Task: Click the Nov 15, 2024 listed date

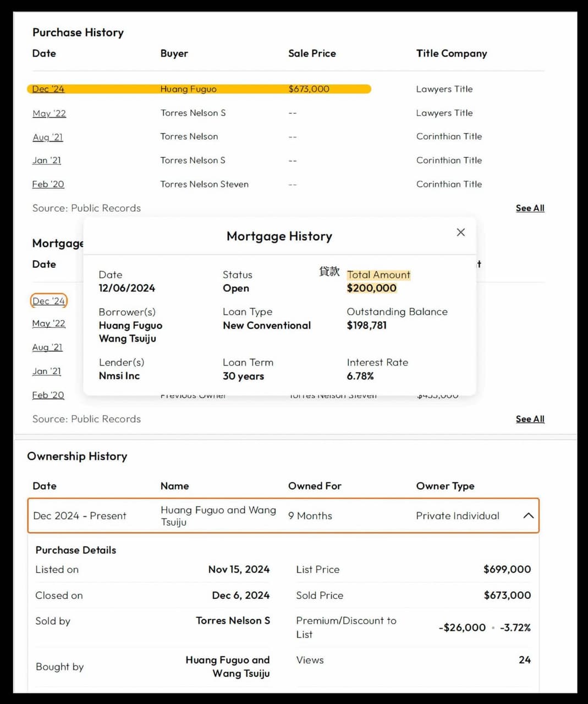Action: (x=239, y=569)
